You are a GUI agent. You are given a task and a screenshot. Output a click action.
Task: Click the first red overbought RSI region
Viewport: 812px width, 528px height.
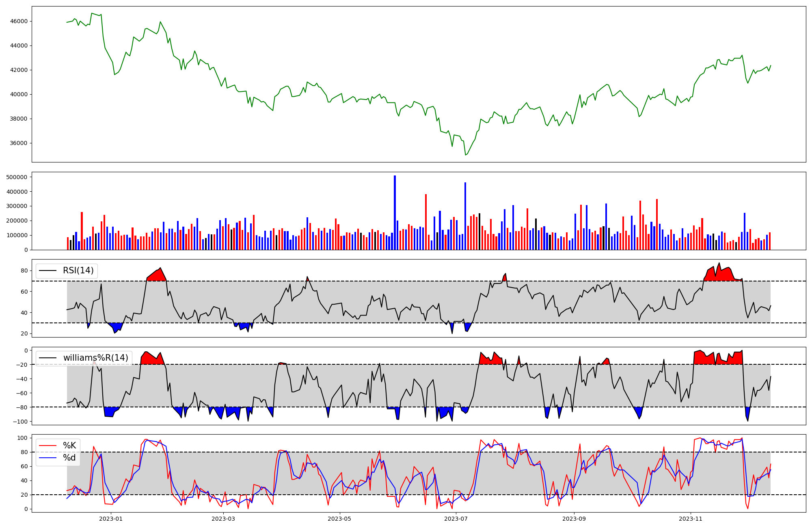pos(157,276)
